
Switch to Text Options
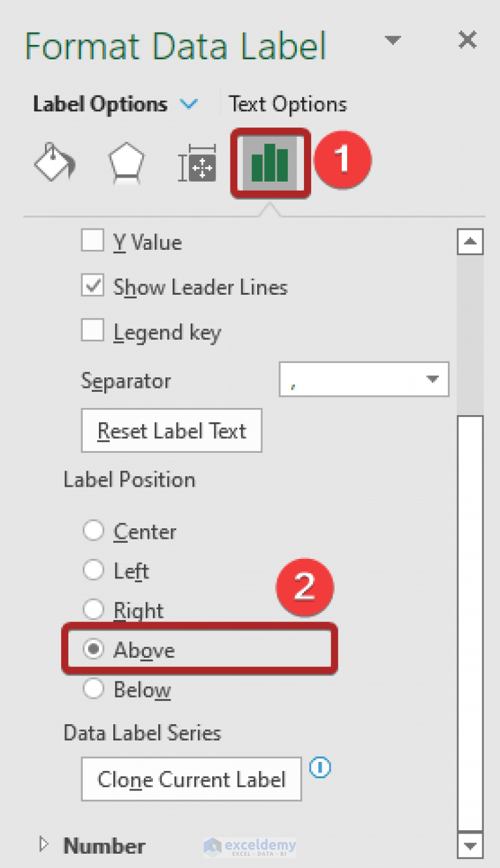[287, 103]
